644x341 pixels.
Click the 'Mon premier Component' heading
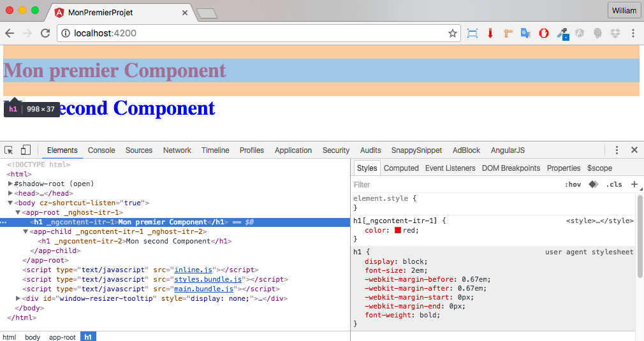point(115,70)
